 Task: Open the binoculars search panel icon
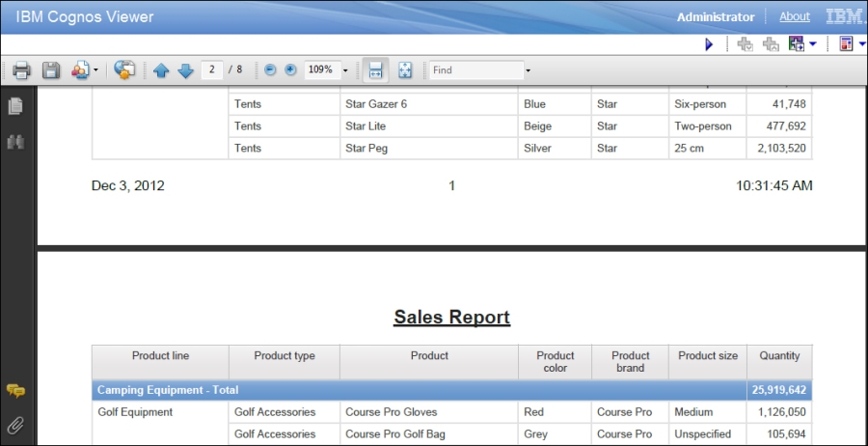point(15,142)
